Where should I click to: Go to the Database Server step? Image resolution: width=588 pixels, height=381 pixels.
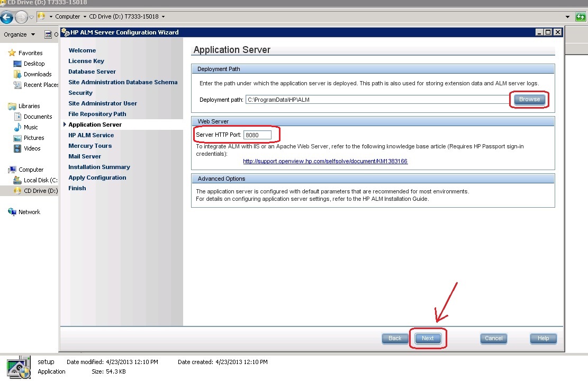coord(92,72)
